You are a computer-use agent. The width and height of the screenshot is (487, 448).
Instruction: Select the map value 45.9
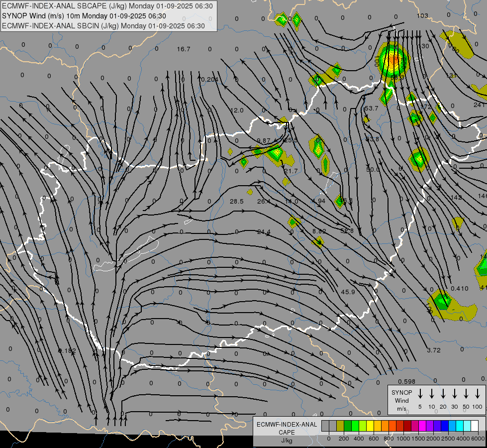[348, 292]
